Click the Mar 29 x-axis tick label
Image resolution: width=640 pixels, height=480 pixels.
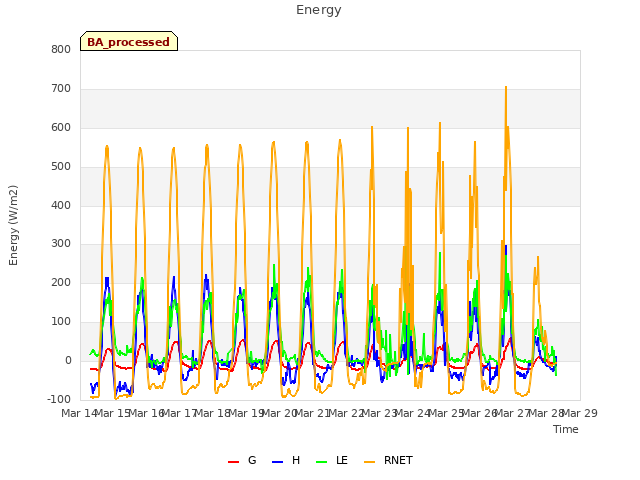[x=580, y=413]
